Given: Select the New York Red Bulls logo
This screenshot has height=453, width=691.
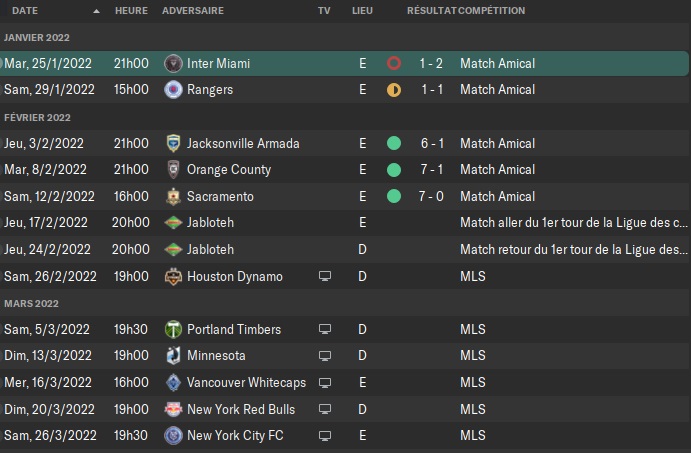Looking at the screenshot, I should coord(173,409).
